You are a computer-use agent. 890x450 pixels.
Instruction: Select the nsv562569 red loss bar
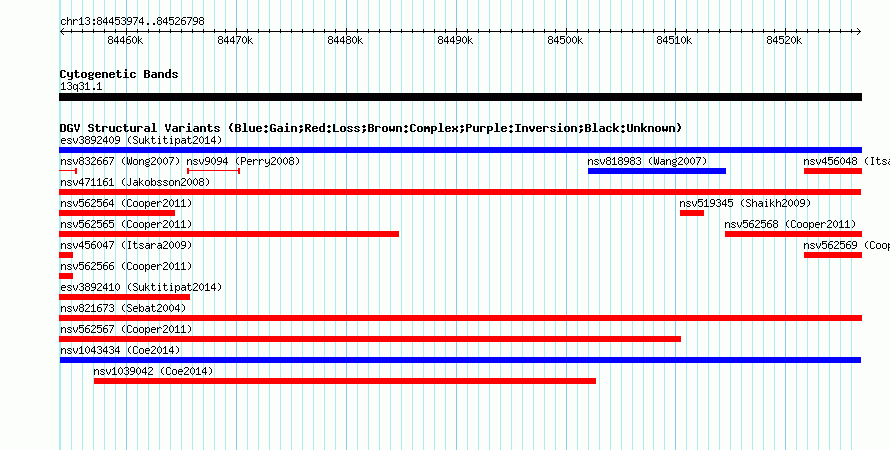[833, 255]
